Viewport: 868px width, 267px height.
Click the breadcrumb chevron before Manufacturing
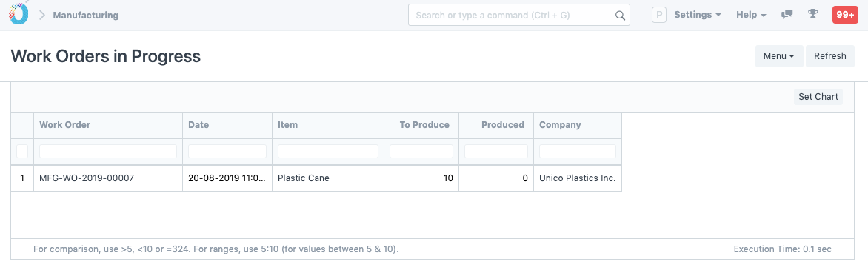point(42,16)
